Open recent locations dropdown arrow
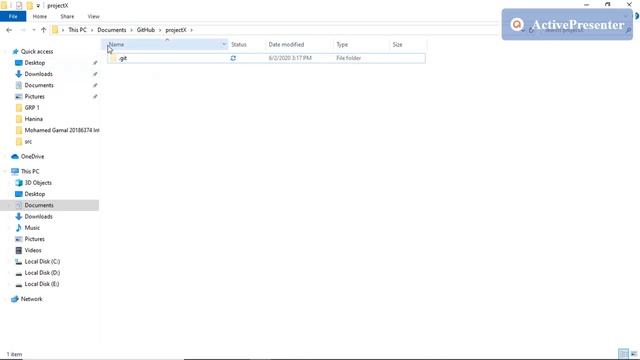This screenshot has width=640, height=360. click(x=33, y=30)
